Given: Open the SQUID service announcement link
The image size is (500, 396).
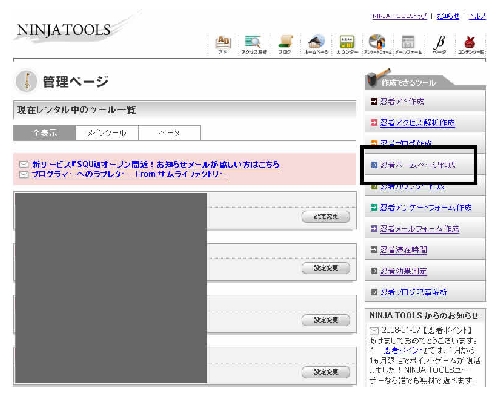Looking at the screenshot, I should point(156,164).
